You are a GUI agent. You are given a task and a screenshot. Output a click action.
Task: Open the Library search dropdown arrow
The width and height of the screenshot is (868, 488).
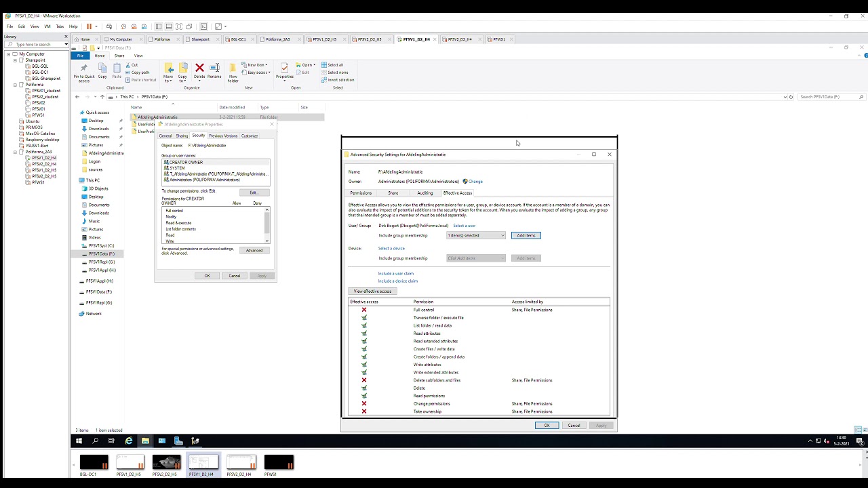[66, 45]
